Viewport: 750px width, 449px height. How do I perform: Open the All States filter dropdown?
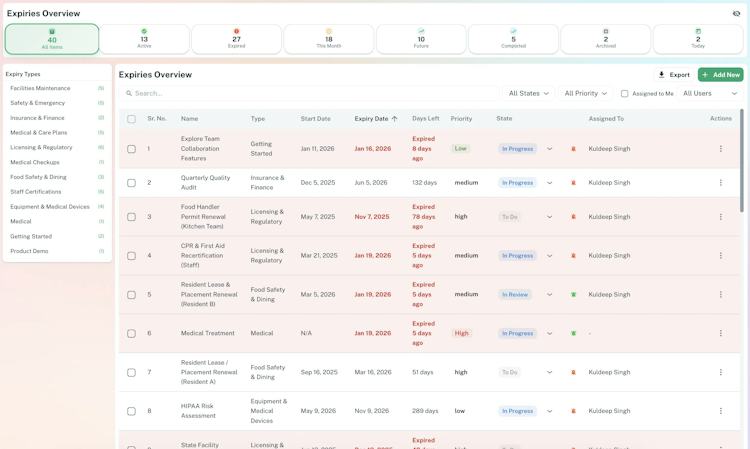(529, 93)
